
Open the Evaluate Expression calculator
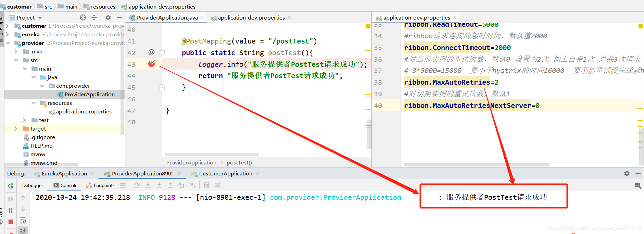point(207,185)
